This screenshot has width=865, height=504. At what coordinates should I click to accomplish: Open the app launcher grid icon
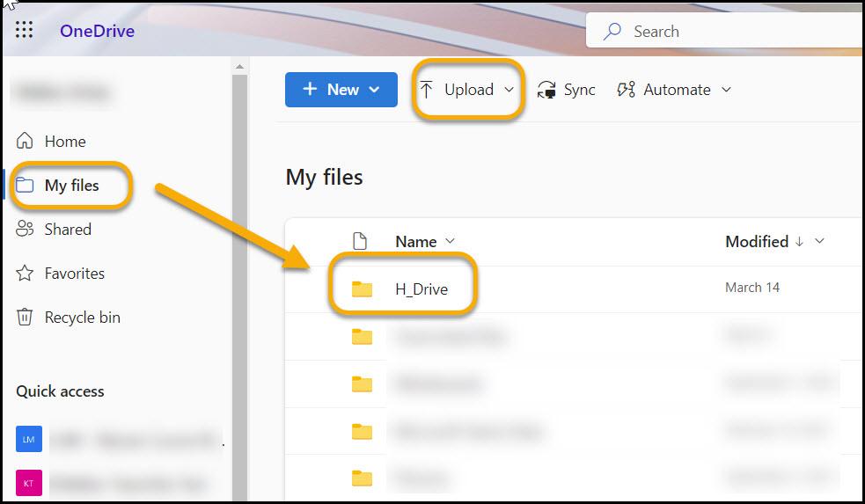coord(25,31)
